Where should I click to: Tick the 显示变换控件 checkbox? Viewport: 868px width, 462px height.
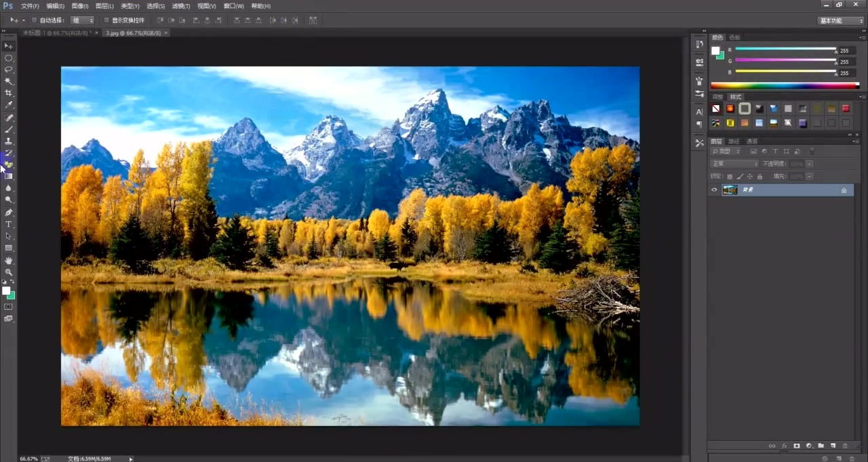pyautogui.click(x=106, y=20)
